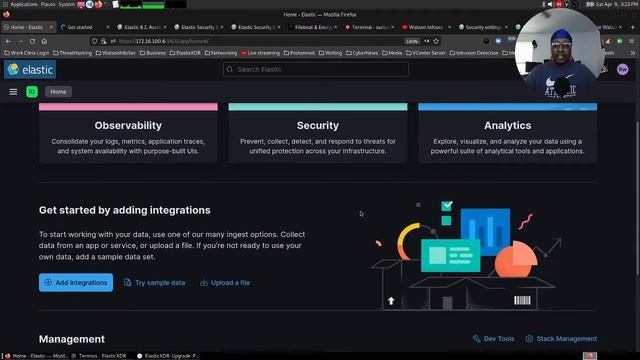The height and width of the screenshot is (360, 640).
Task: Open the Intrusion Detection bookmark folder
Action: (474, 53)
